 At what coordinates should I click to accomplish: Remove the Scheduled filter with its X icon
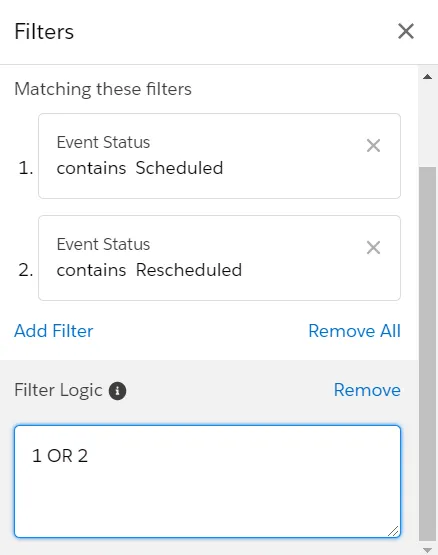[x=373, y=145]
